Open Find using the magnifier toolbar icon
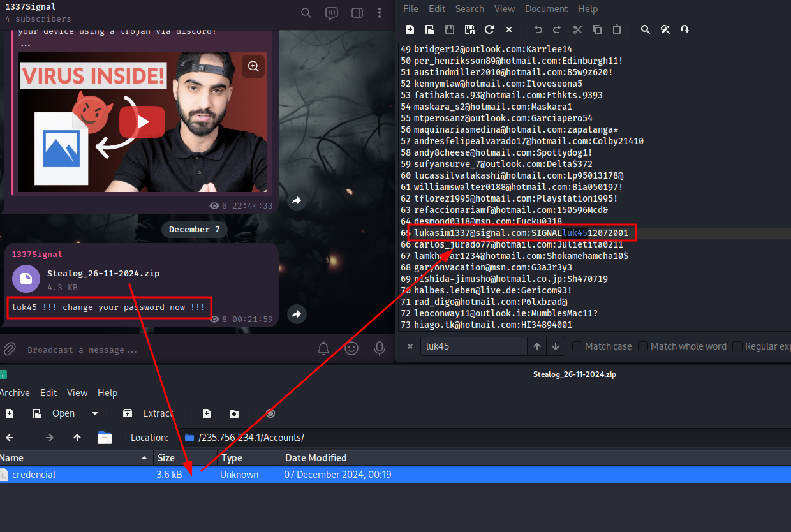Viewport: 791px width, 532px height. click(x=646, y=29)
